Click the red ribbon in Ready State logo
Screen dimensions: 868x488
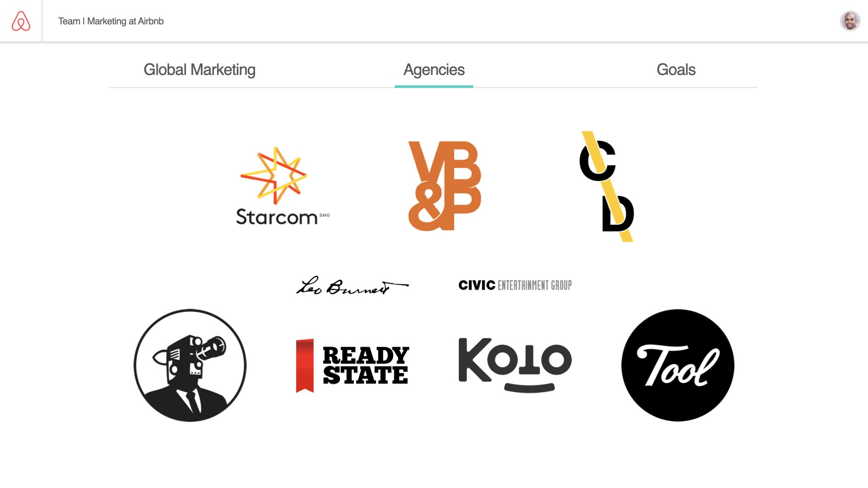click(305, 366)
